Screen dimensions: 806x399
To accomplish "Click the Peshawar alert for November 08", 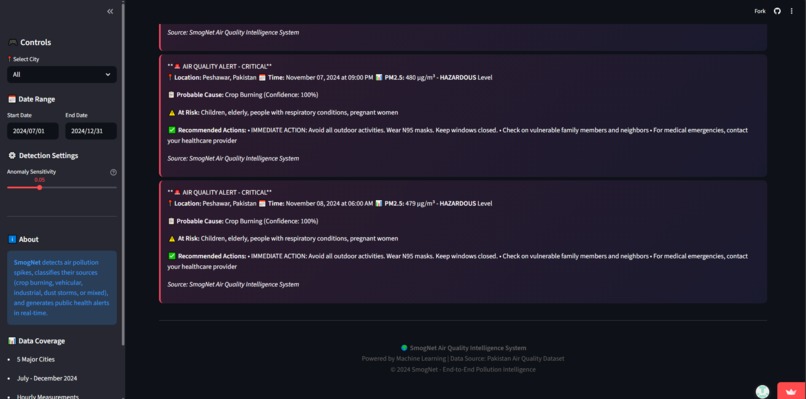I will (x=463, y=242).
